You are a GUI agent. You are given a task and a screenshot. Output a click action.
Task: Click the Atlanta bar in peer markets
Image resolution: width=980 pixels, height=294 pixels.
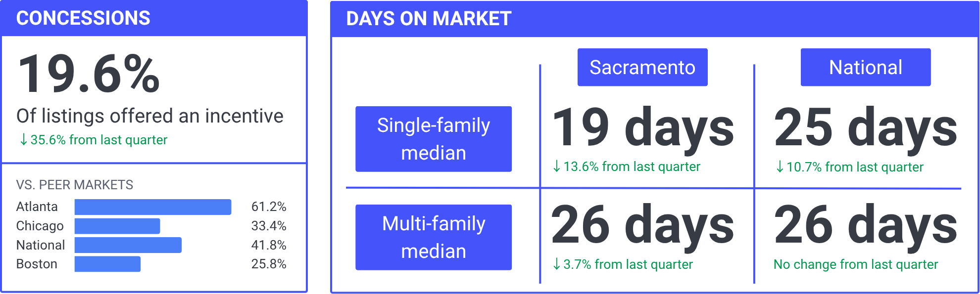tap(153, 207)
